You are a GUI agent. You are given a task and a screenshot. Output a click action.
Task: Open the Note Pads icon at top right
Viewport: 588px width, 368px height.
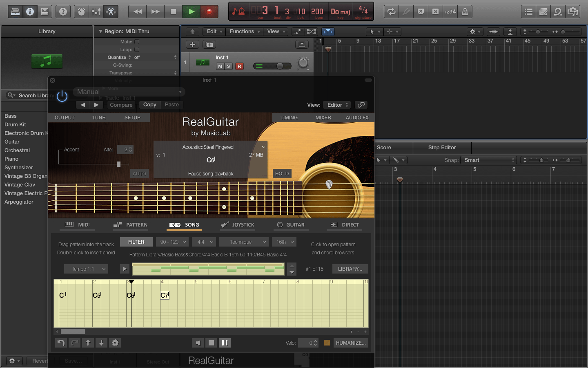(x=543, y=11)
